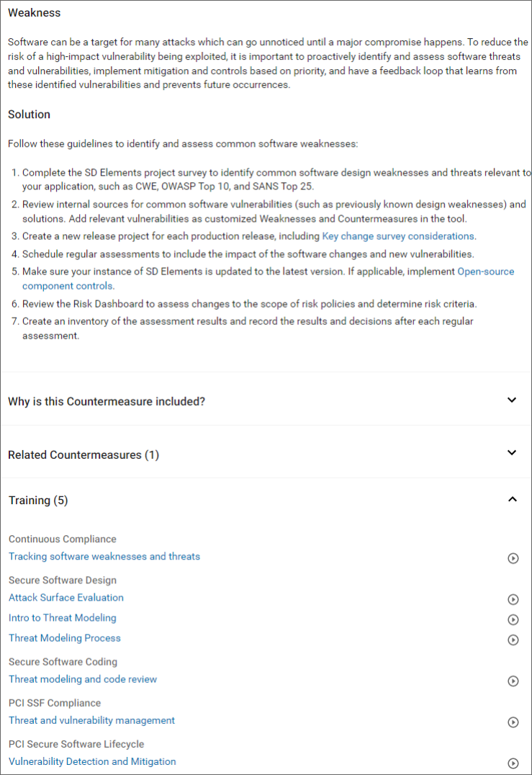Play the Tracking software weaknesses and threats training
The height and width of the screenshot is (775, 532).
[513, 557]
